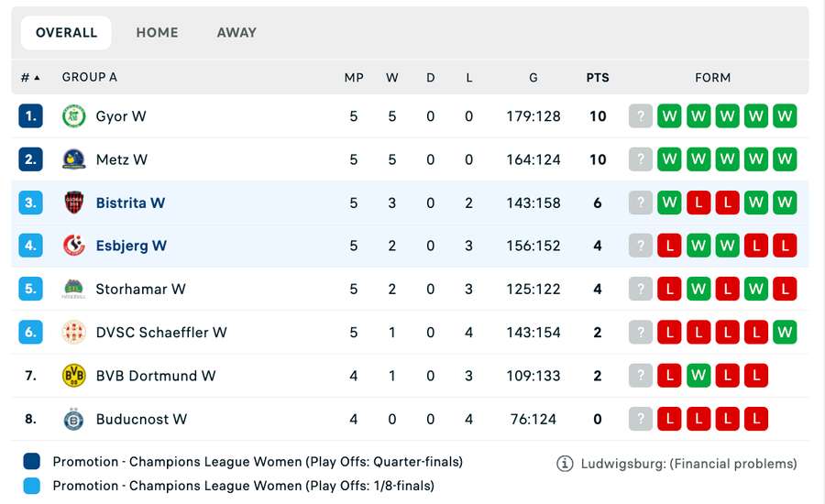Click Bistrita W's most recent win badge
This screenshot has width=825, height=504.
669,203
